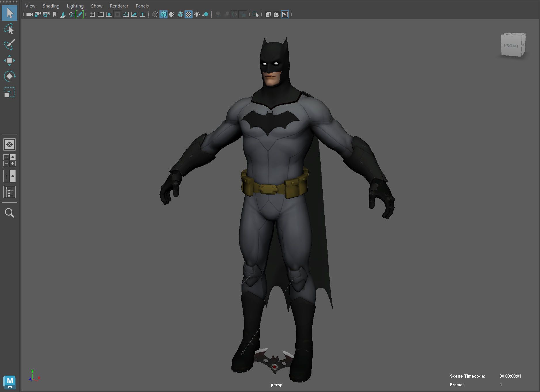Open the Show menu
This screenshot has width=540, height=392.
pyautogui.click(x=97, y=6)
